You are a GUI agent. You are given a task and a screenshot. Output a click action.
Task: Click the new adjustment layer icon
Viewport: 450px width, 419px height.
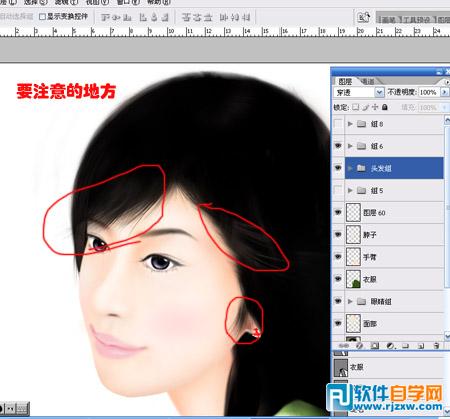[390, 346]
